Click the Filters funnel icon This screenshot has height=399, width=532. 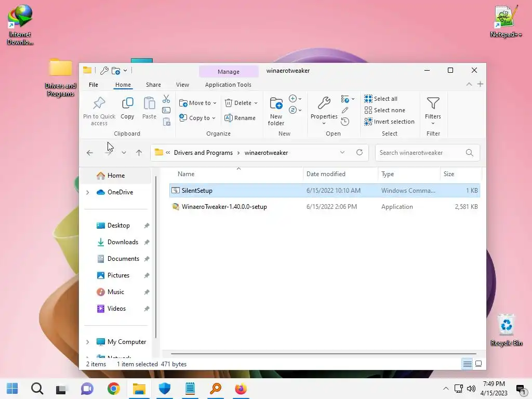click(433, 103)
